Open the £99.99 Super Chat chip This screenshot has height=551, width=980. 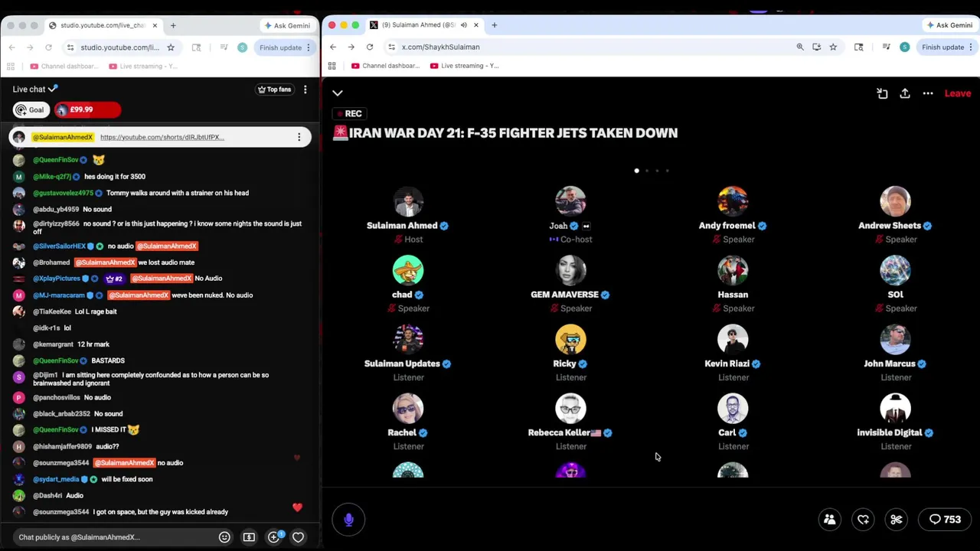click(x=87, y=109)
